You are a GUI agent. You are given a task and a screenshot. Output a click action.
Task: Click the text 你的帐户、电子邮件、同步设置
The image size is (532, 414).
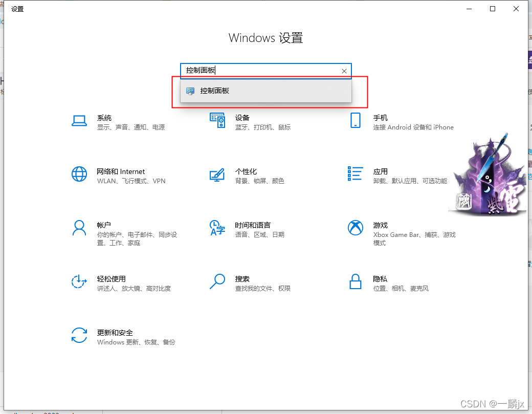click(137, 238)
